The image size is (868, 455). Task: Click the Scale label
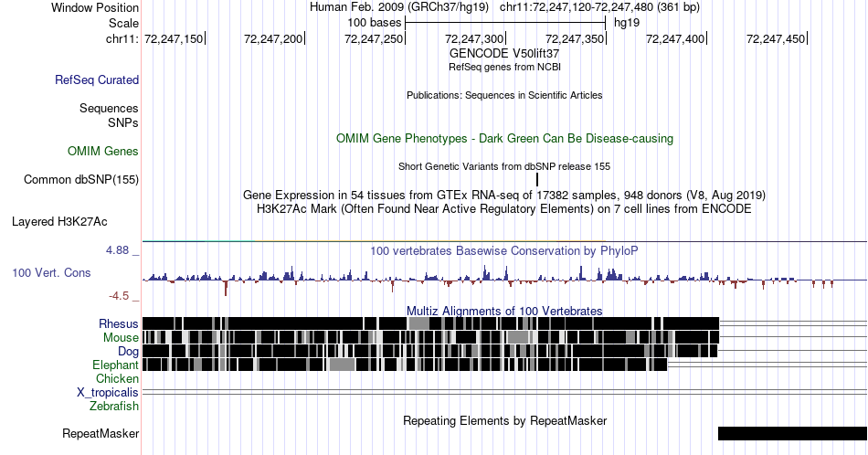123,23
